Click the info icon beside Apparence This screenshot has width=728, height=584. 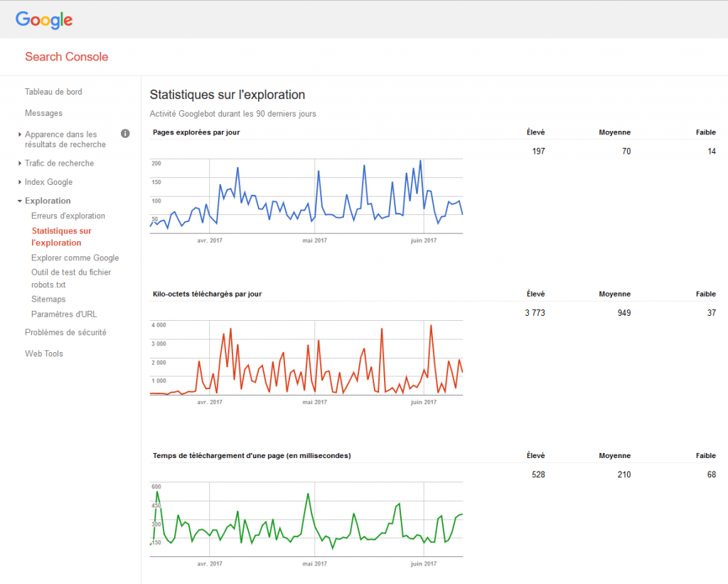(125, 134)
